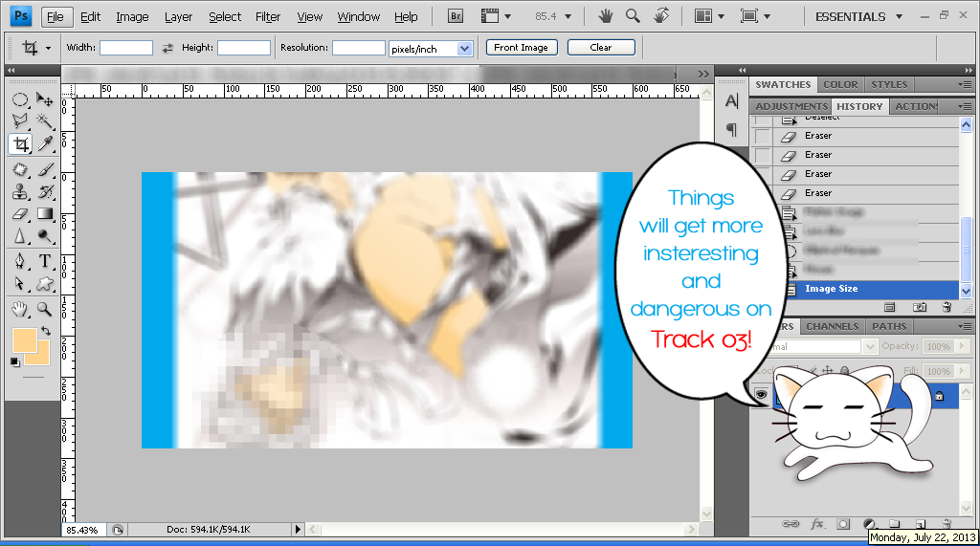This screenshot has height=546, width=980.
Task: Launch Adobe Bridge with the Br icon
Action: pyautogui.click(x=456, y=16)
